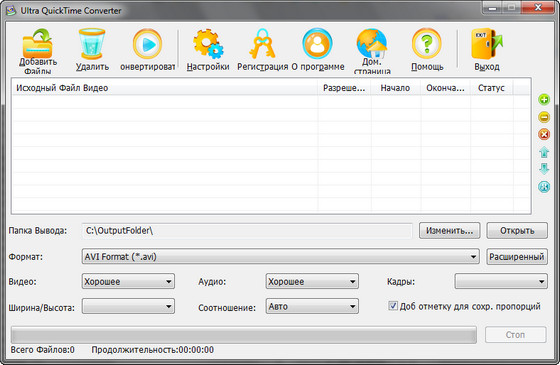Image resolution: width=560 pixels, height=365 pixels.
Task: Open the Соотношение Авто dropdown
Action: tap(312, 306)
